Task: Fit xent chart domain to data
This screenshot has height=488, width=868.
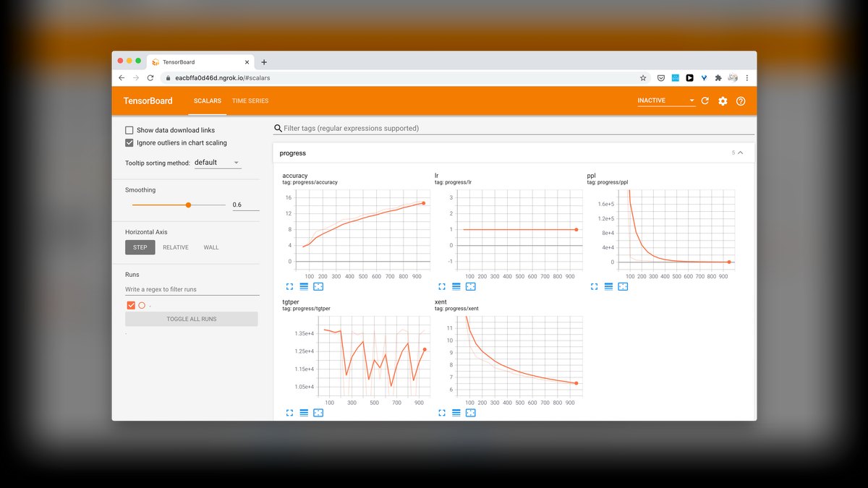Action: click(x=470, y=412)
